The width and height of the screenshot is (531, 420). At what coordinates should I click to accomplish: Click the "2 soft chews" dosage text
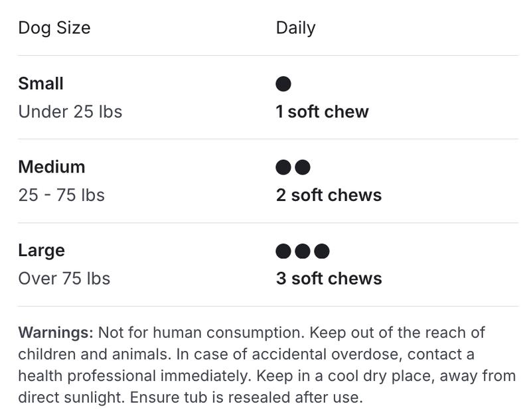click(x=329, y=195)
